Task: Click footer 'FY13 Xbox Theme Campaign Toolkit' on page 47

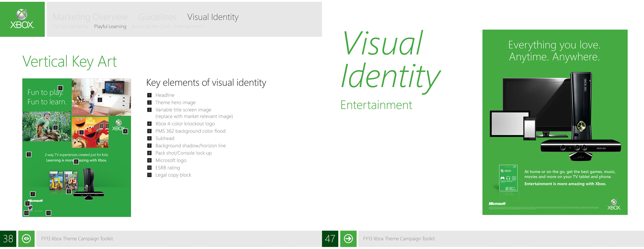Action: pyautogui.click(x=399, y=239)
